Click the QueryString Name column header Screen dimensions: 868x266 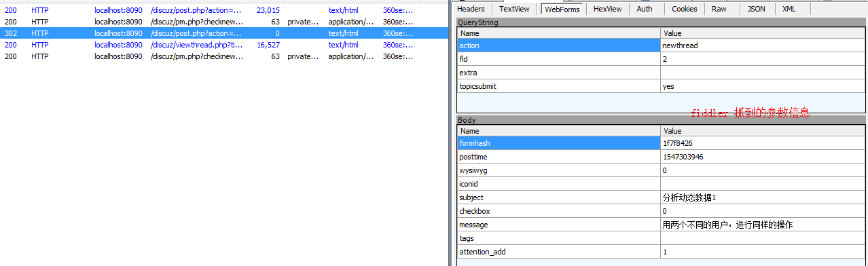(559, 33)
